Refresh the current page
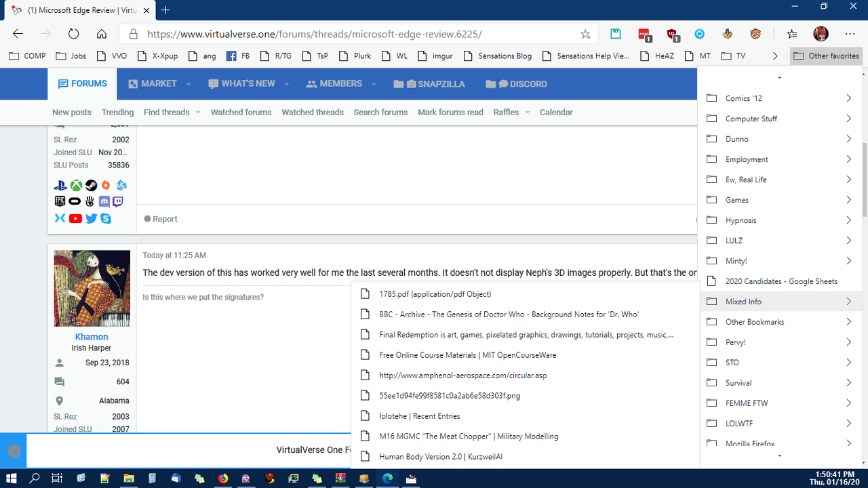Image resolution: width=868 pixels, height=488 pixels. pyautogui.click(x=73, y=34)
